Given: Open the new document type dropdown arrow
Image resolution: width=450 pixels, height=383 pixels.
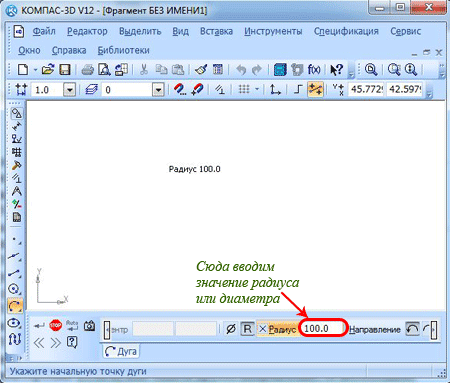Looking at the screenshot, I should pos(35,70).
